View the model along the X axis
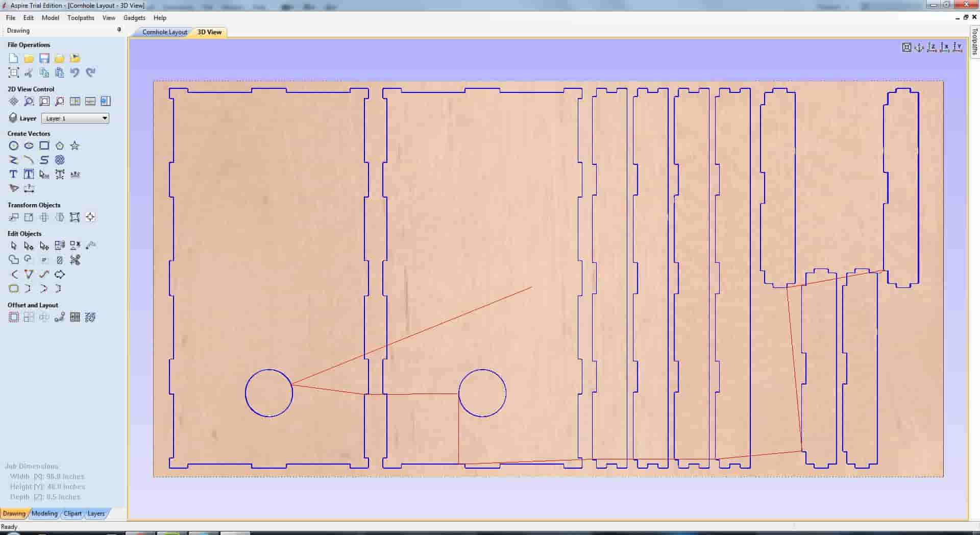Image resolution: width=980 pixels, height=535 pixels. coord(945,47)
